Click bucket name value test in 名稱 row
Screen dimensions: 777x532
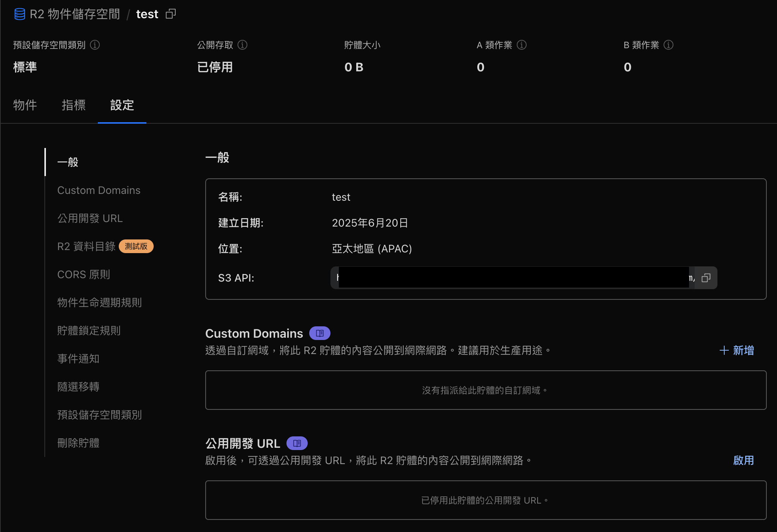[341, 197]
